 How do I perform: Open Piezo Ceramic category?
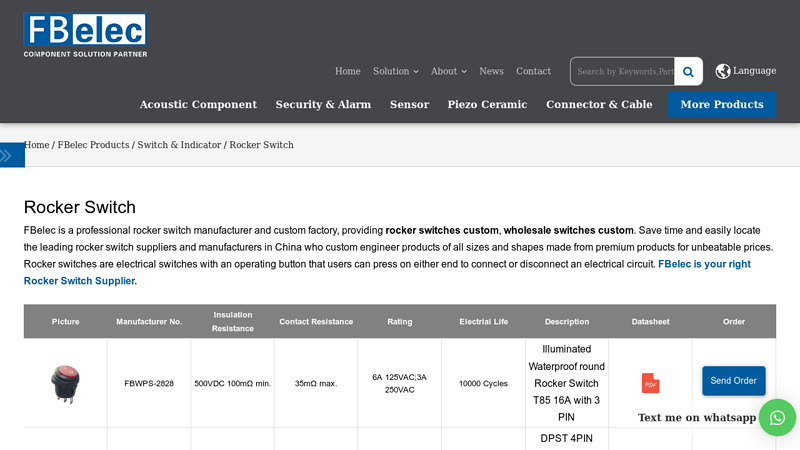tap(487, 105)
